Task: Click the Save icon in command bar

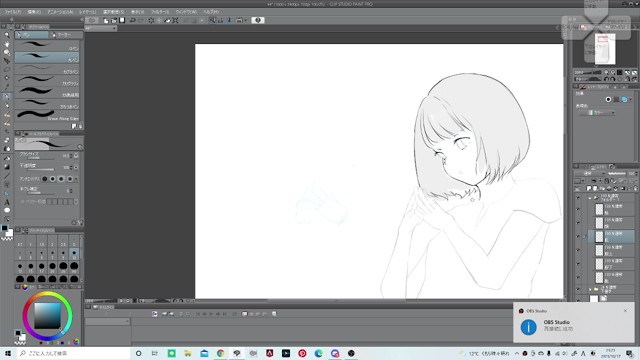Action: [x=122, y=20]
